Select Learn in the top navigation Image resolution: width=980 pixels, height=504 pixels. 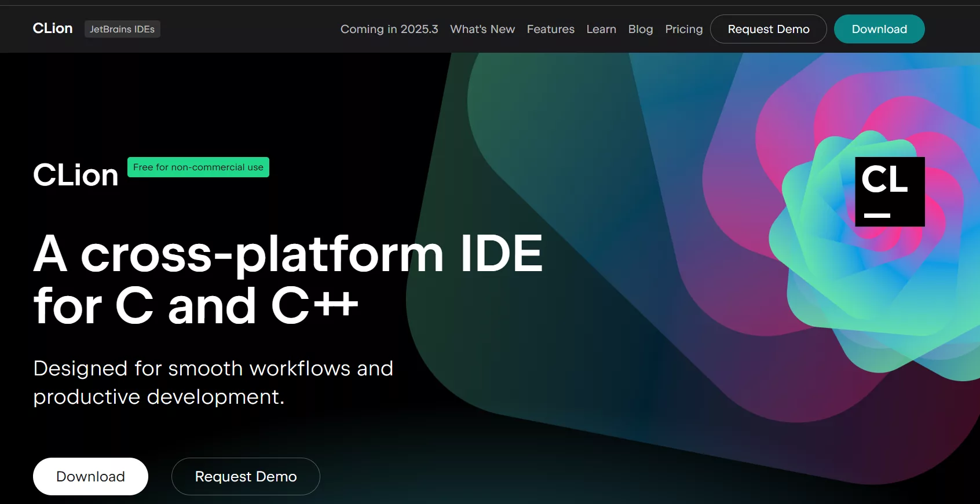pyautogui.click(x=601, y=29)
